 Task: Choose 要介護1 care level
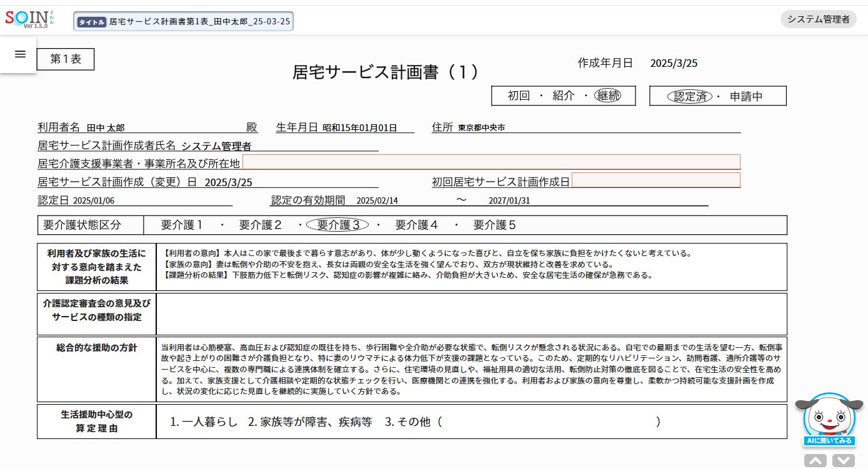[182, 225]
